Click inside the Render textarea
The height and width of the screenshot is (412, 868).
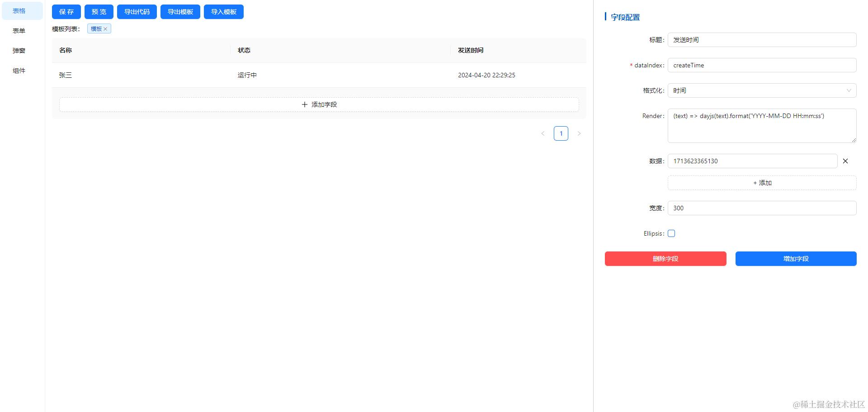(762, 126)
